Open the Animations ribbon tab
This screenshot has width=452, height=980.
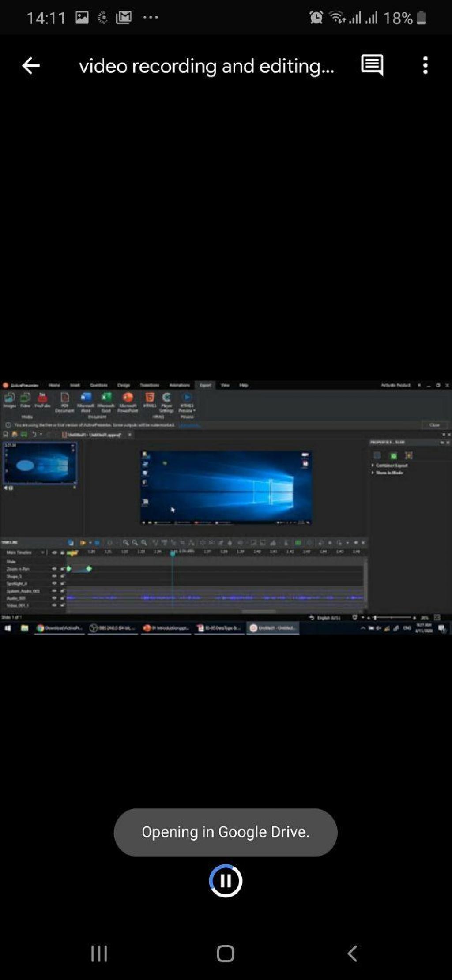pos(179,385)
